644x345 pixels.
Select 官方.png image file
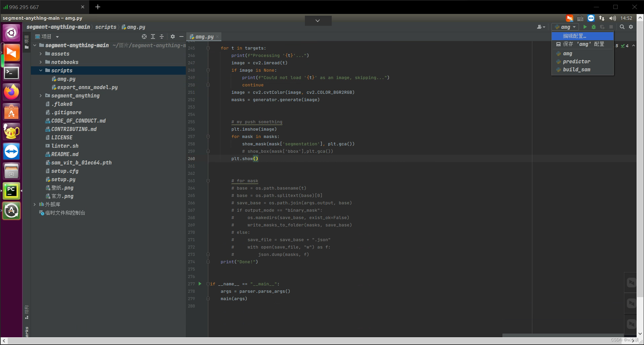(x=59, y=196)
